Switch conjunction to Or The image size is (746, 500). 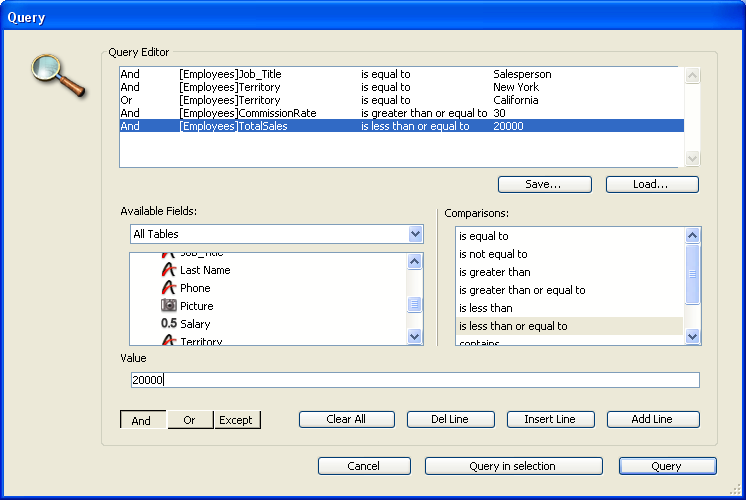coord(189,420)
